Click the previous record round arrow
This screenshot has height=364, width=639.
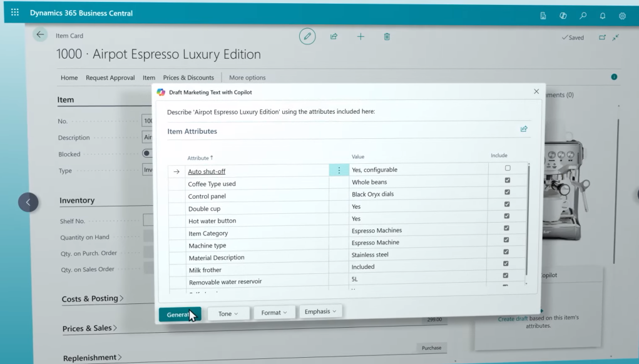tap(28, 202)
